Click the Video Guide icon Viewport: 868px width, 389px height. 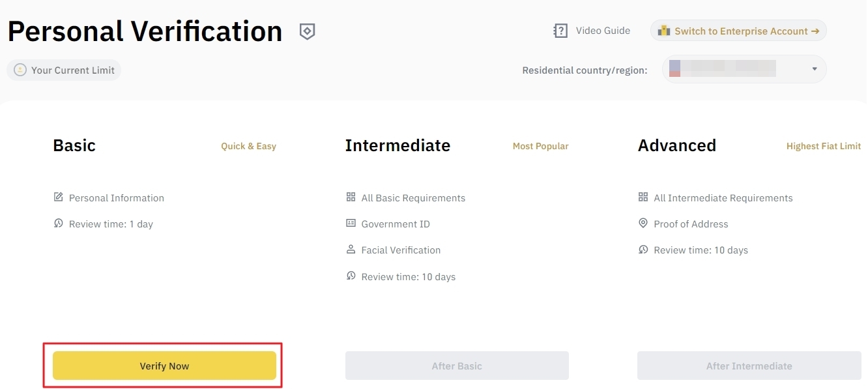click(x=560, y=31)
